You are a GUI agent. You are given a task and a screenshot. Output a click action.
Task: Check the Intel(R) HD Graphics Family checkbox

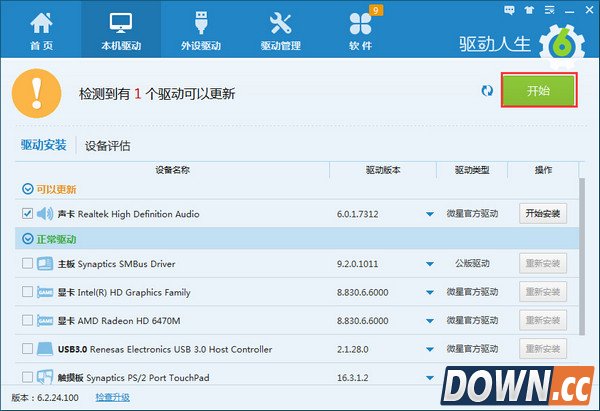click(x=27, y=292)
